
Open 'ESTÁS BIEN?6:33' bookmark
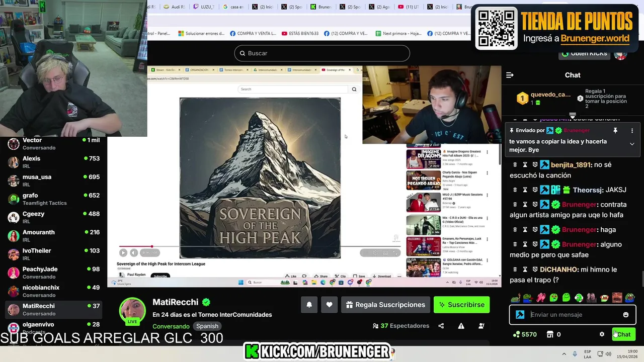point(300,34)
